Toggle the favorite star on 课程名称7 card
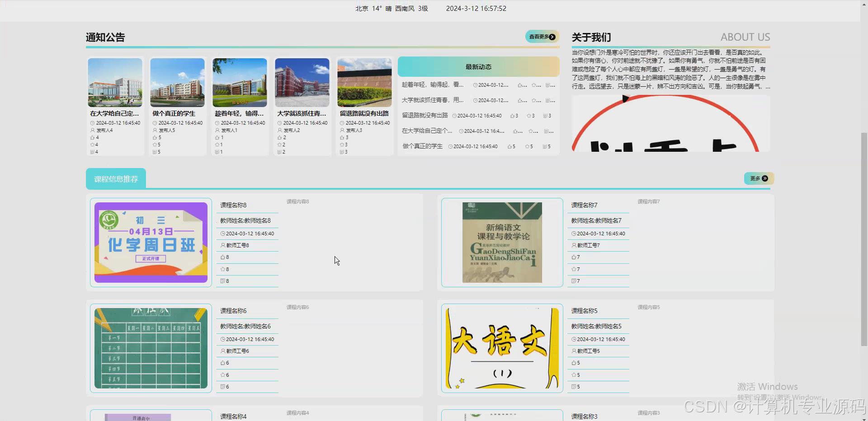This screenshot has width=868, height=421. pyautogui.click(x=573, y=269)
